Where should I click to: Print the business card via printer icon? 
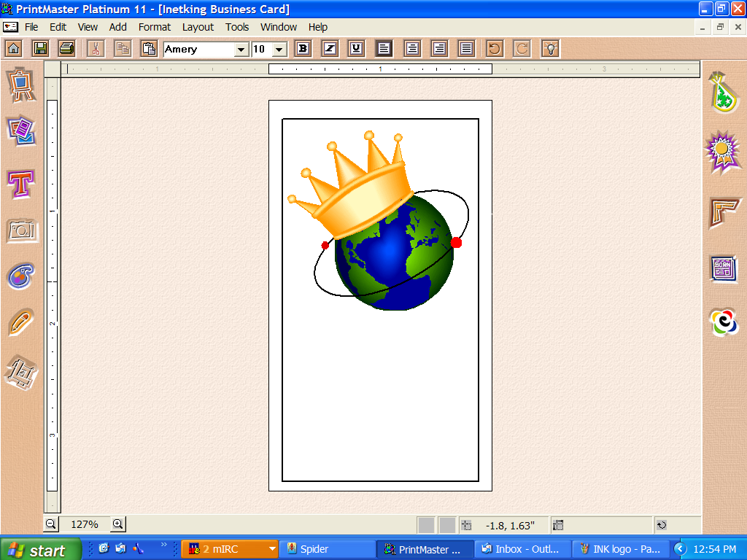pos(66,49)
